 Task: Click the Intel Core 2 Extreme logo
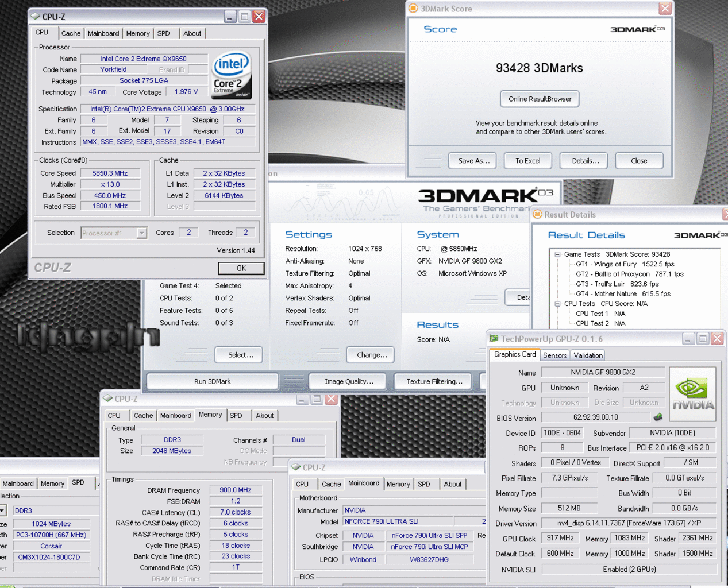[232, 76]
